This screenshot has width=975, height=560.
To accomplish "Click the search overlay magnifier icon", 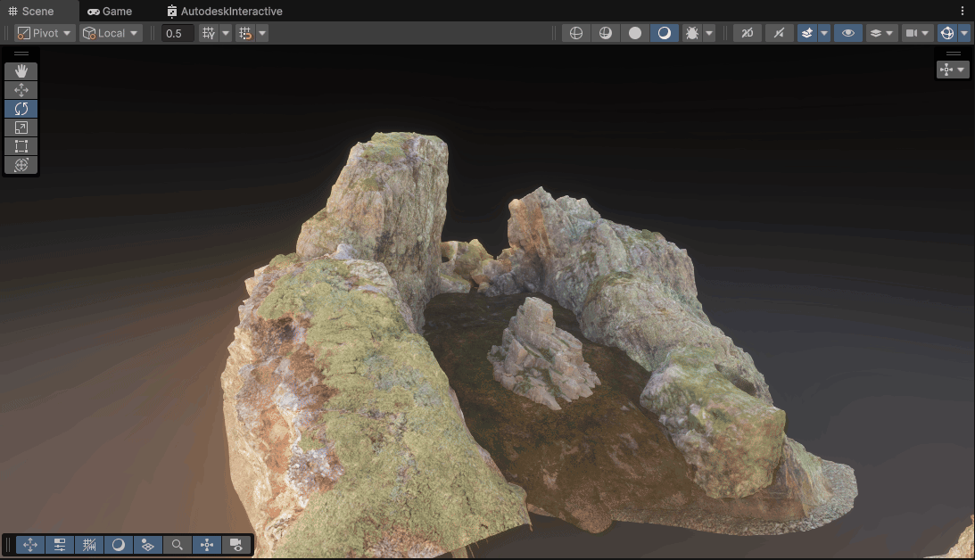I will (178, 545).
